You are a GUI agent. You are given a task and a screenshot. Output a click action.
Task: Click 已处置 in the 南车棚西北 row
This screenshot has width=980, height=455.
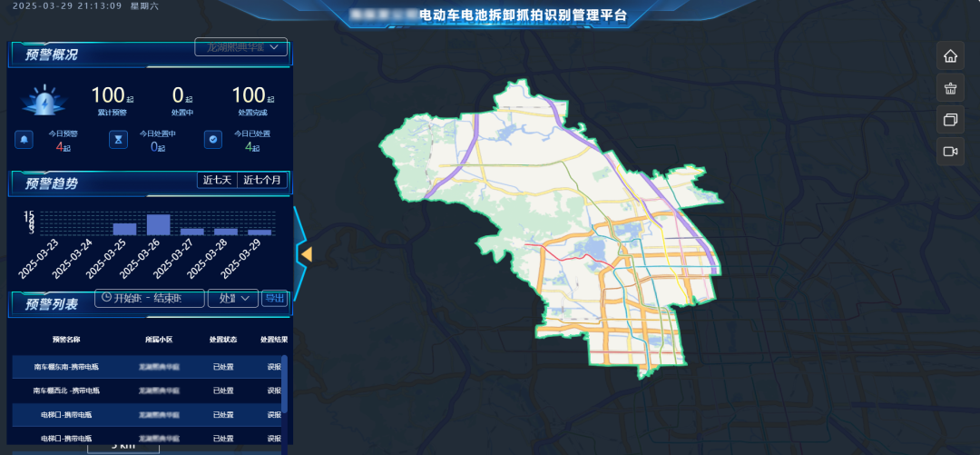pyautogui.click(x=223, y=391)
